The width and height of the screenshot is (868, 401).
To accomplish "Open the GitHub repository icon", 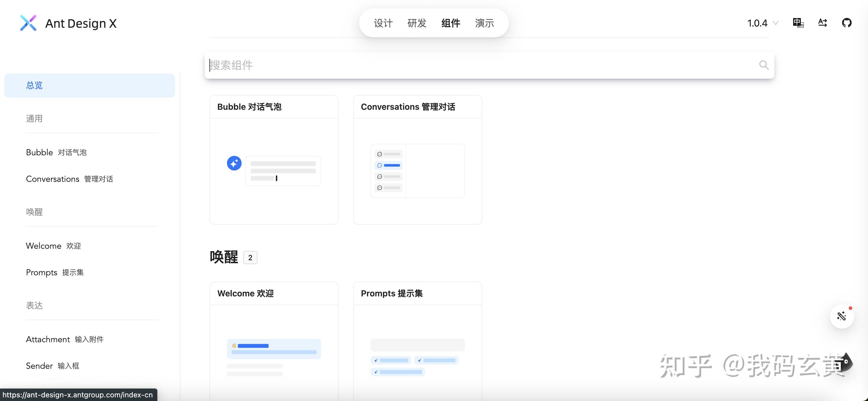I will 847,23.
